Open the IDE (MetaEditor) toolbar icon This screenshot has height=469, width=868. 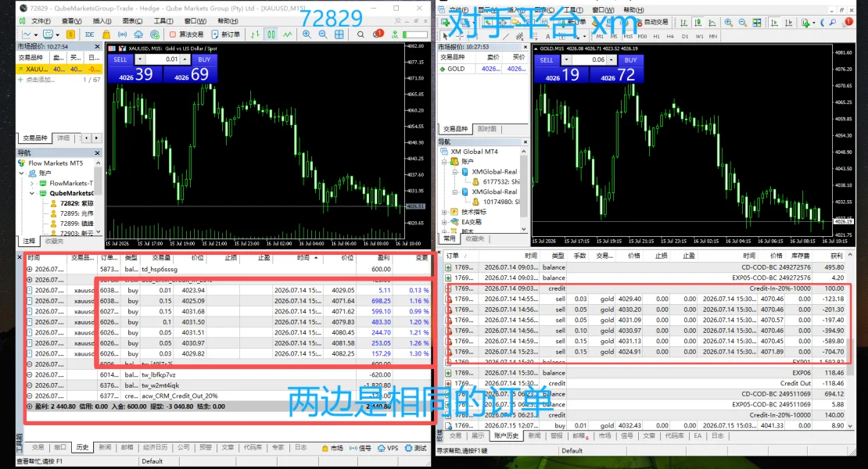[90, 34]
